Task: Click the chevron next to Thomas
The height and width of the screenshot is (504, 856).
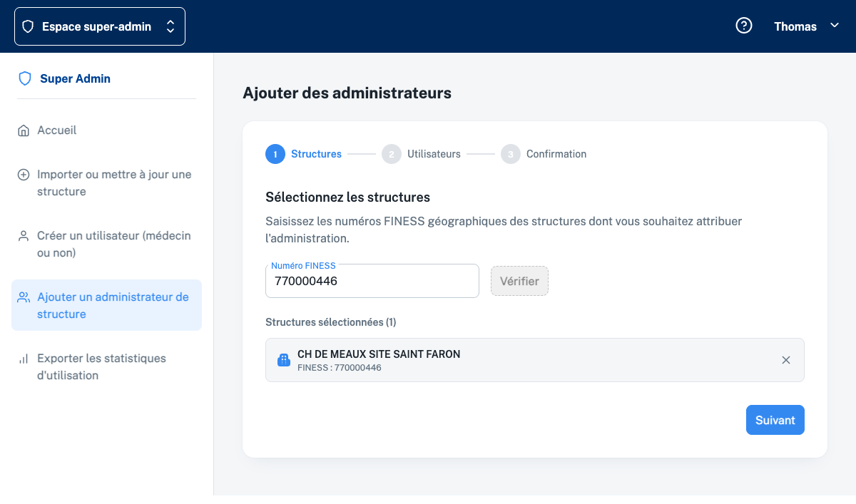Action: point(835,26)
